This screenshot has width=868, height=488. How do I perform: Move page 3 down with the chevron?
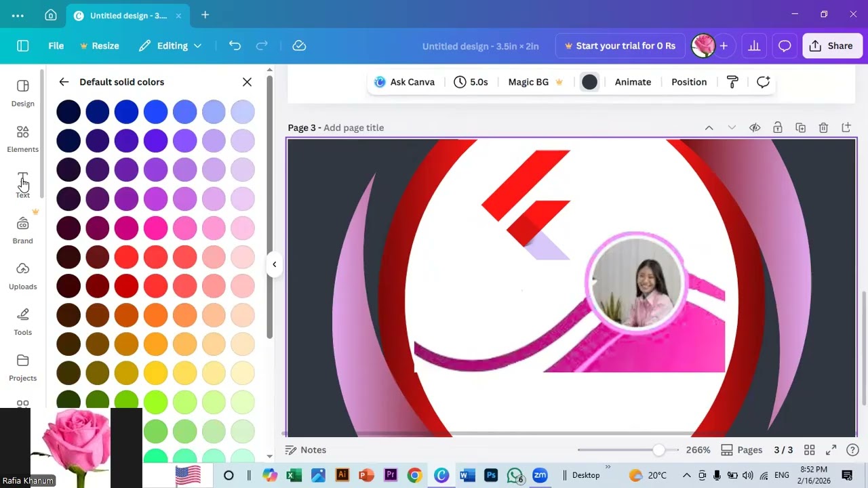(x=732, y=127)
